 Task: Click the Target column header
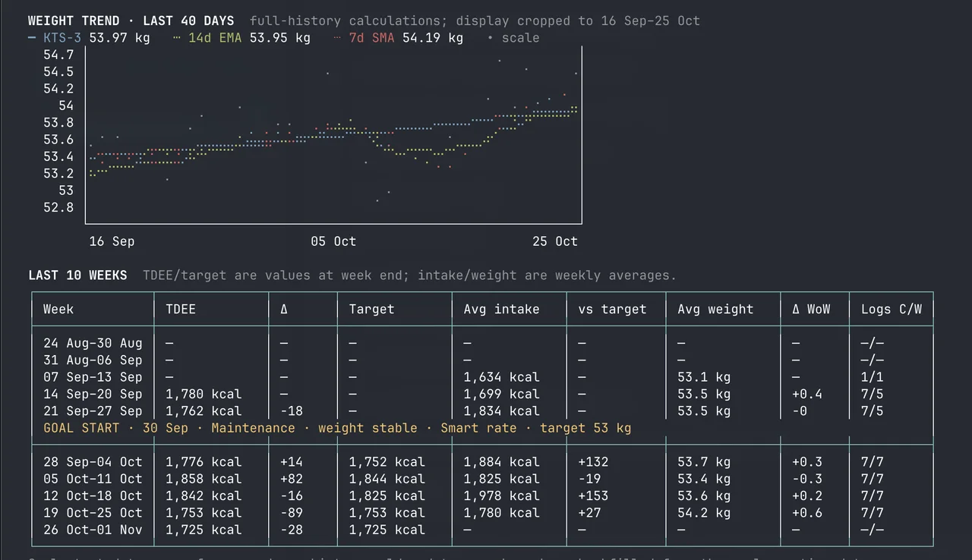[x=371, y=309]
